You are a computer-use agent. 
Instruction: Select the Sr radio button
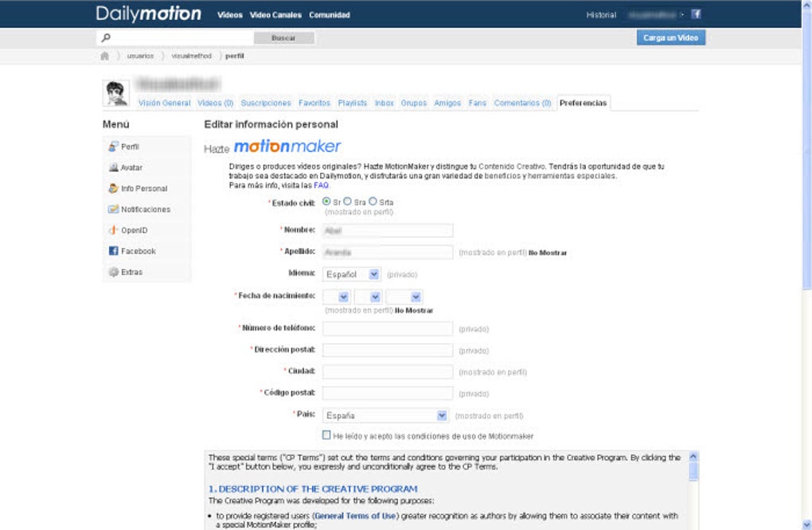pyautogui.click(x=326, y=201)
